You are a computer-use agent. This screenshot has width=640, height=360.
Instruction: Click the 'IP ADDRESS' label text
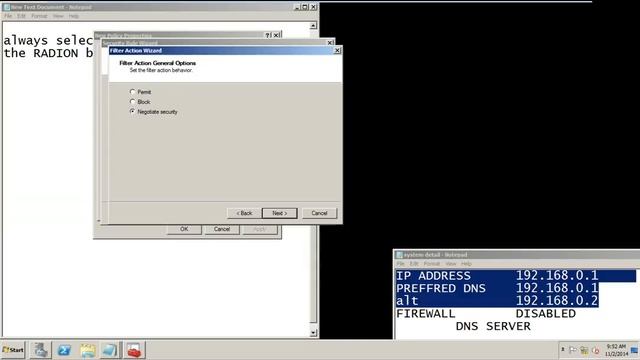pyautogui.click(x=433, y=276)
